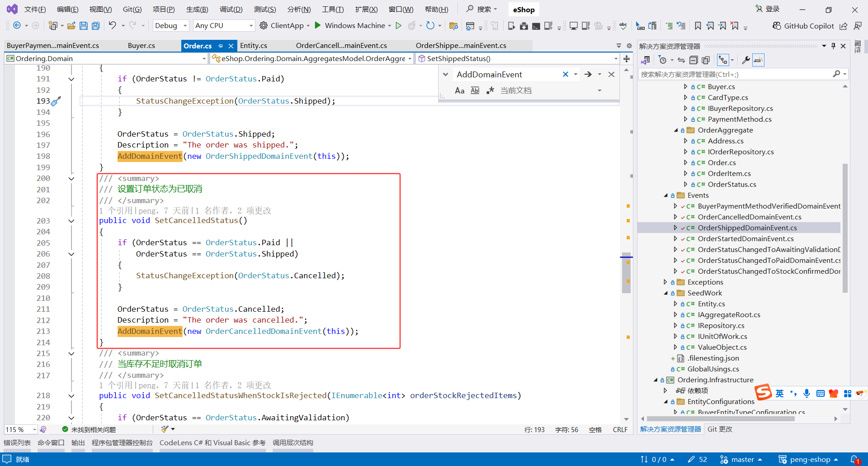Toggle the nested file view button in Solution Explorer
Image resolution: width=868 pixels, height=466 pixels.
(723, 60)
